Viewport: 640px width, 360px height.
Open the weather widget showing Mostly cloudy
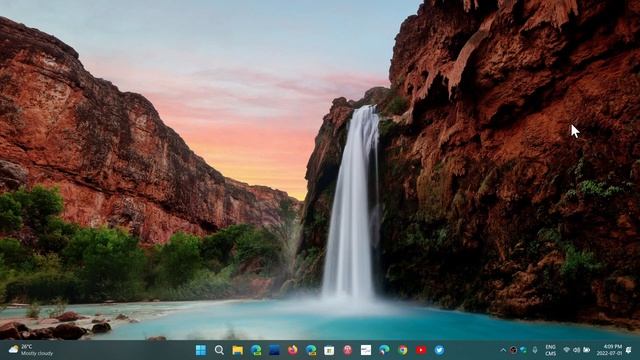point(31,350)
